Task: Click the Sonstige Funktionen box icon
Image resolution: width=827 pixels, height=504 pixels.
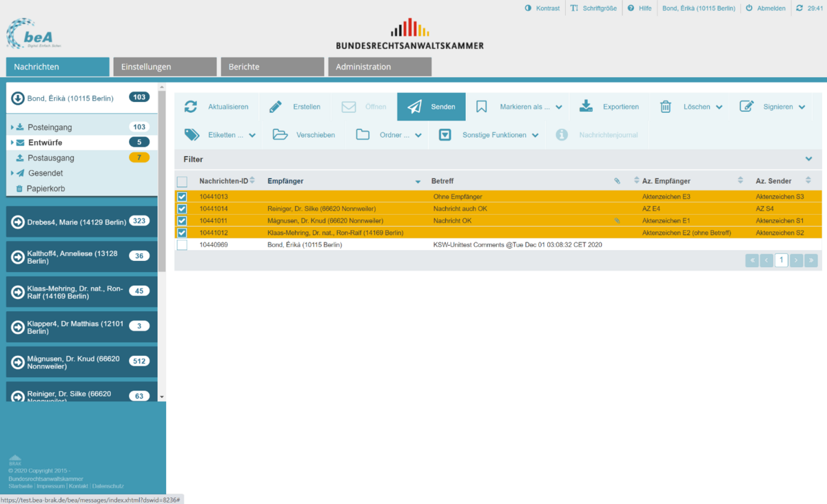Action: pyautogui.click(x=445, y=135)
